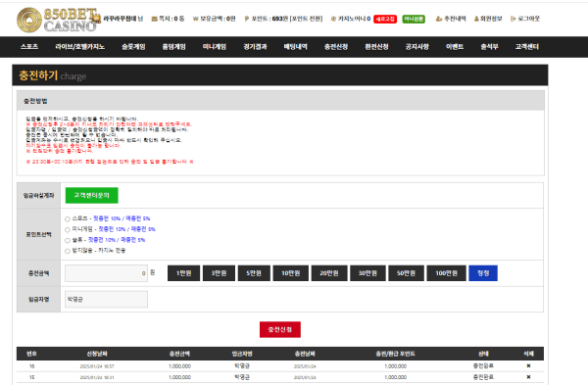The height and width of the screenshot is (385, 588).
Task: Choose the 슬롯 bonus point option
Action: click(x=68, y=240)
